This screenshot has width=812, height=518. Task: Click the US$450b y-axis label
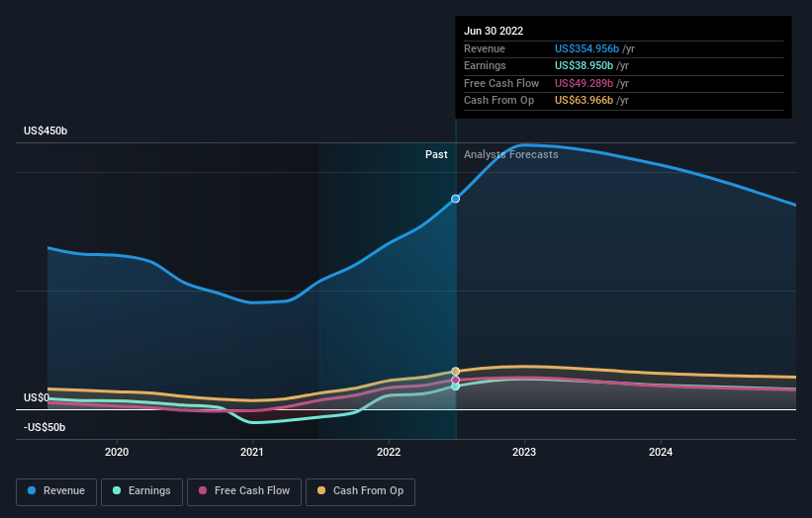click(x=45, y=130)
